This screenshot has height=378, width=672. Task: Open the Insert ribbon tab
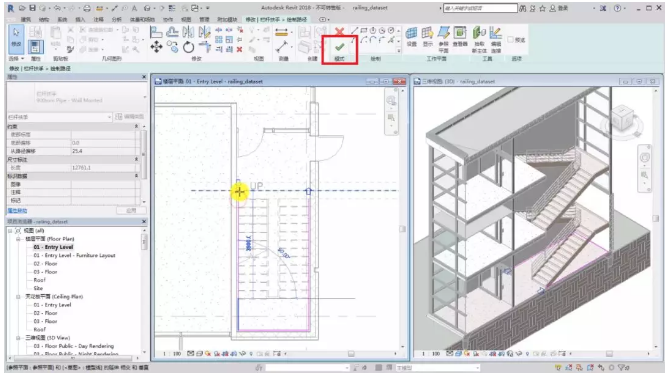coord(80,19)
